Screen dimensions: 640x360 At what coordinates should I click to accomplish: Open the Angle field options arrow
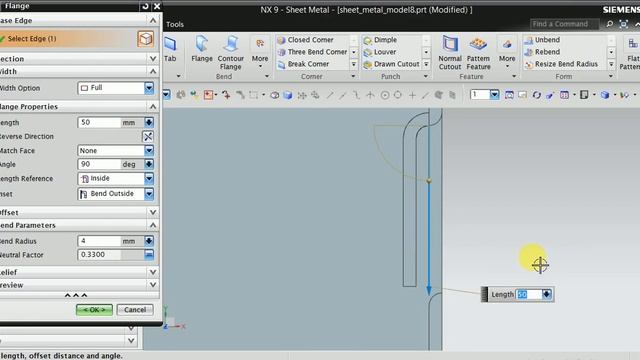pyautogui.click(x=149, y=164)
